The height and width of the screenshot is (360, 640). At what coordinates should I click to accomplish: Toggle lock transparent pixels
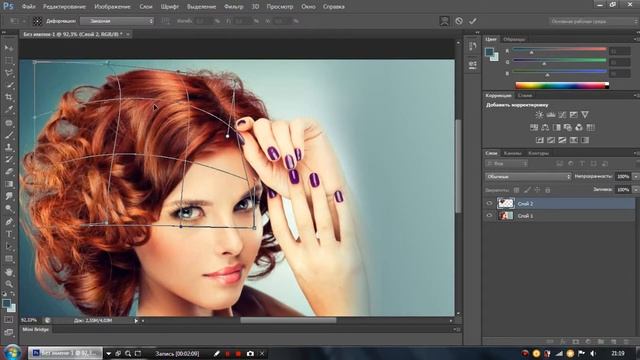pyautogui.click(x=516, y=190)
